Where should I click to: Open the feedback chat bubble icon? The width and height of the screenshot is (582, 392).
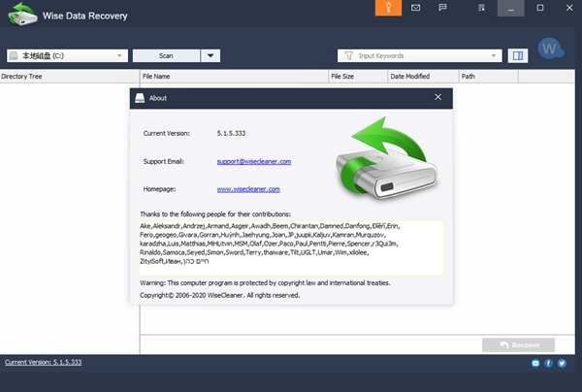click(x=442, y=8)
